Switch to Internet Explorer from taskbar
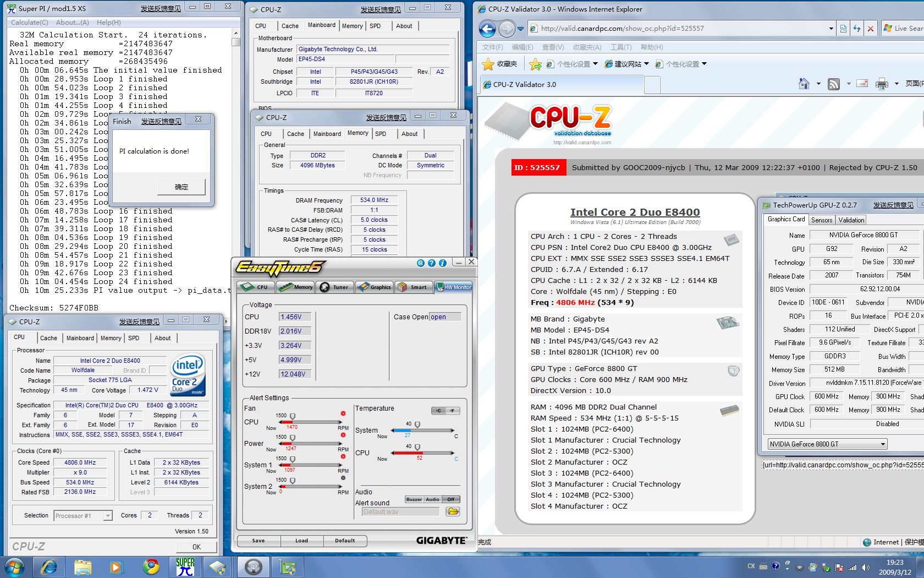 point(49,566)
